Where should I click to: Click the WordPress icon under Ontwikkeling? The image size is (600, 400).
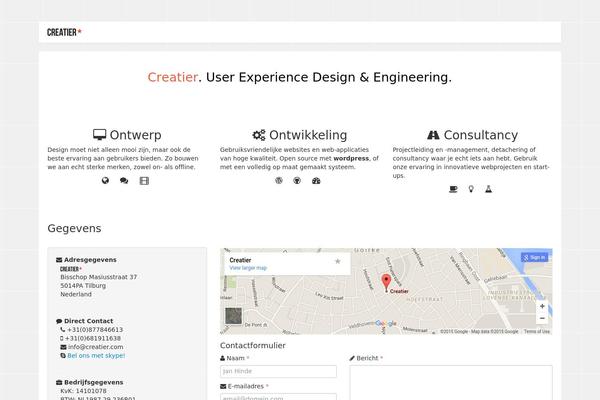pyautogui.click(x=279, y=181)
